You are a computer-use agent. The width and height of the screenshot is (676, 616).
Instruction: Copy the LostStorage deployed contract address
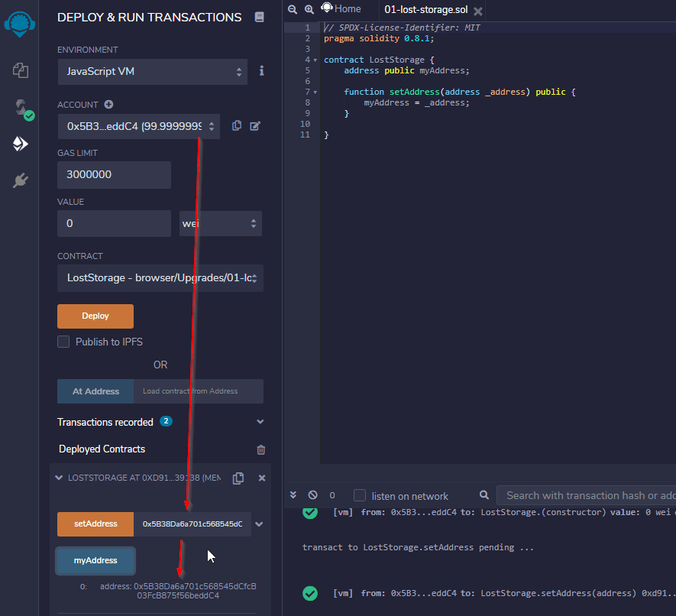(238, 478)
